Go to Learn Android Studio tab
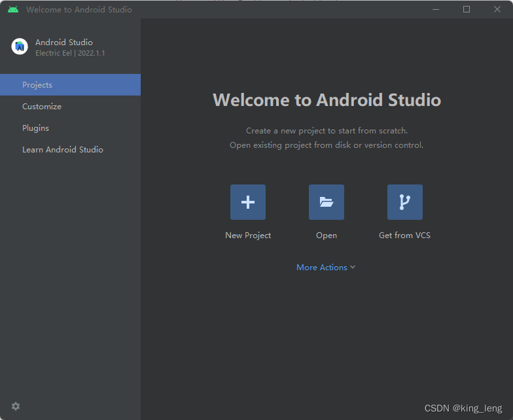 click(x=71, y=149)
